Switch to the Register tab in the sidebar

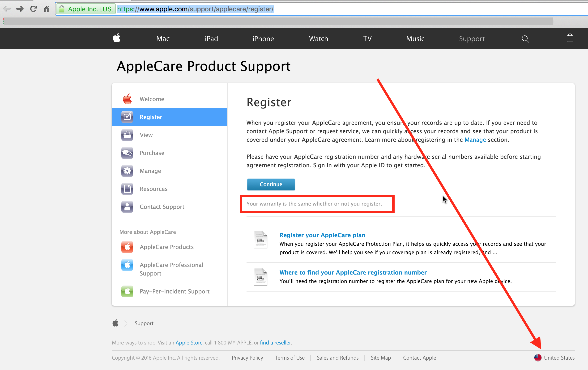click(151, 117)
